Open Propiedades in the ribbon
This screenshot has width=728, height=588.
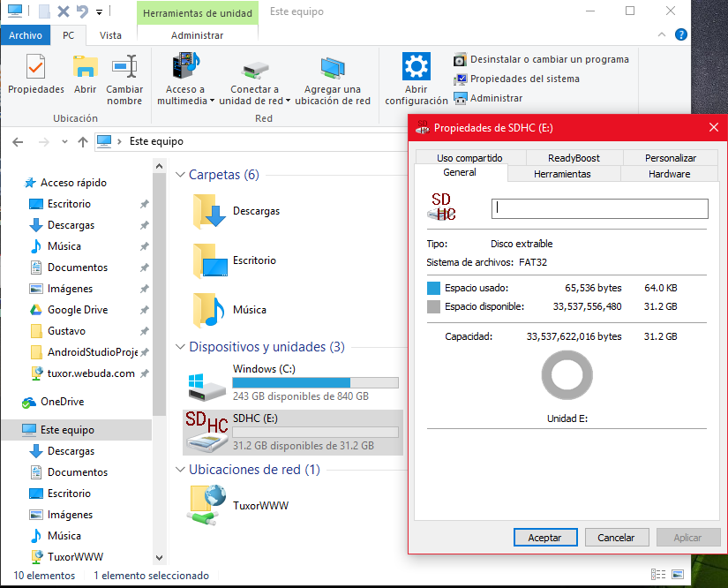click(36, 74)
